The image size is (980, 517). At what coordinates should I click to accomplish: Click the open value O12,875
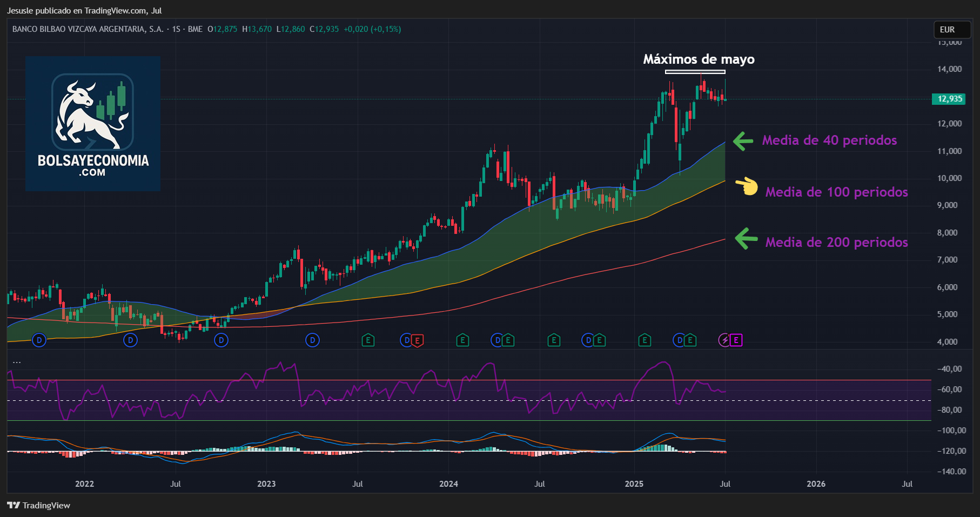click(x=223, y=29)
